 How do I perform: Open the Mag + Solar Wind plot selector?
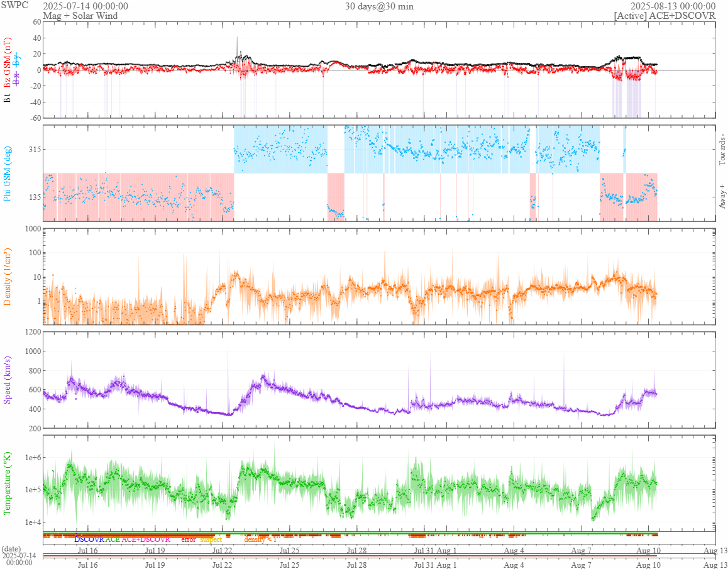click(x=80, y=15)
